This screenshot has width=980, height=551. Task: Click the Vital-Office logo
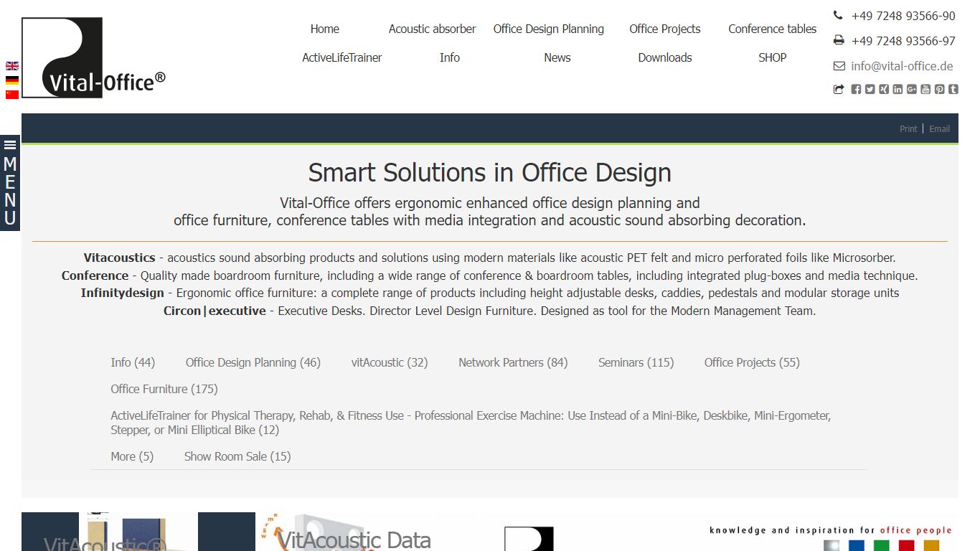click(93, 57)
